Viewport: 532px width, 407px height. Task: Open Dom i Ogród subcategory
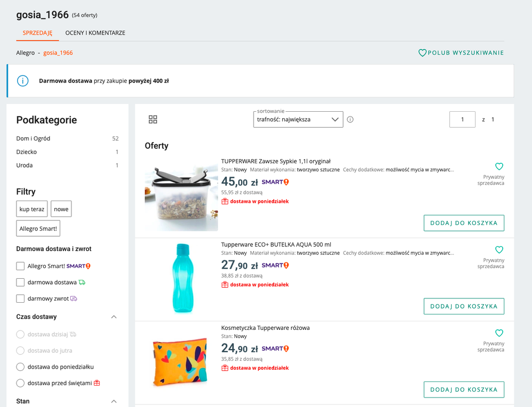pos(33,138)
